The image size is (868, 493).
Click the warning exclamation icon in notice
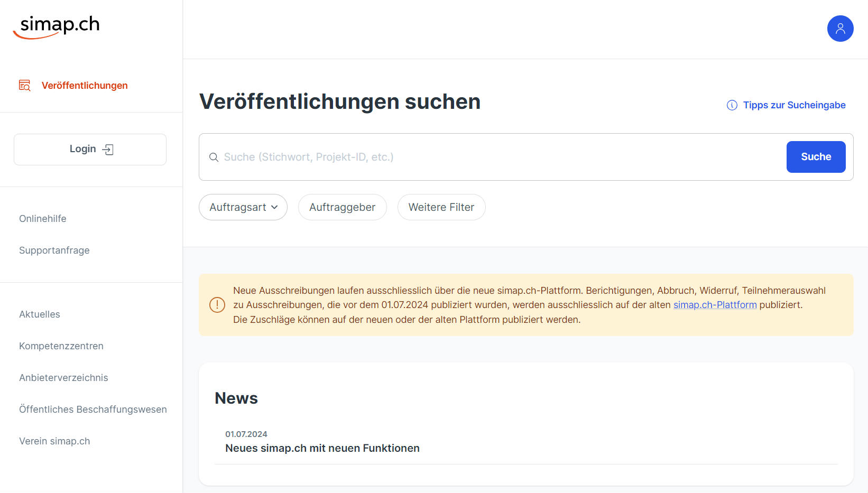click(217, 305)
